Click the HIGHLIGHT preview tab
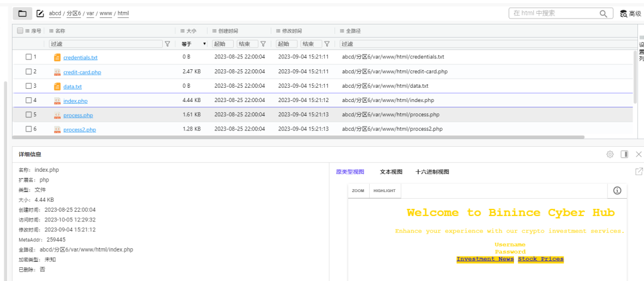 coord(385,191)
